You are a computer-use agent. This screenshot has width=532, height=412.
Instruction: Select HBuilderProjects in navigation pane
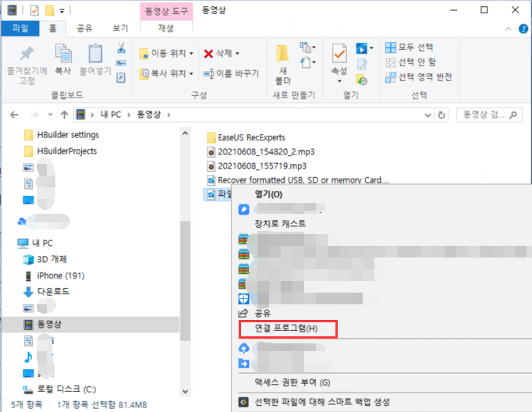61,151
